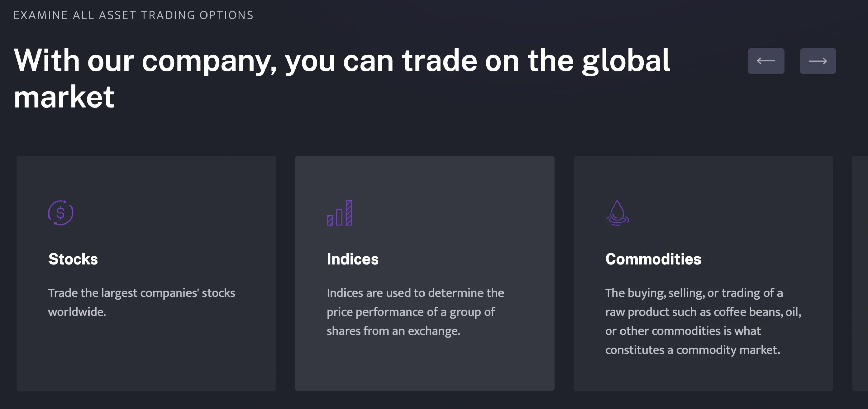Click the partially visible fourth card edge
The width and height of the screenshot is (868, 409).
[x=860, y=273]
